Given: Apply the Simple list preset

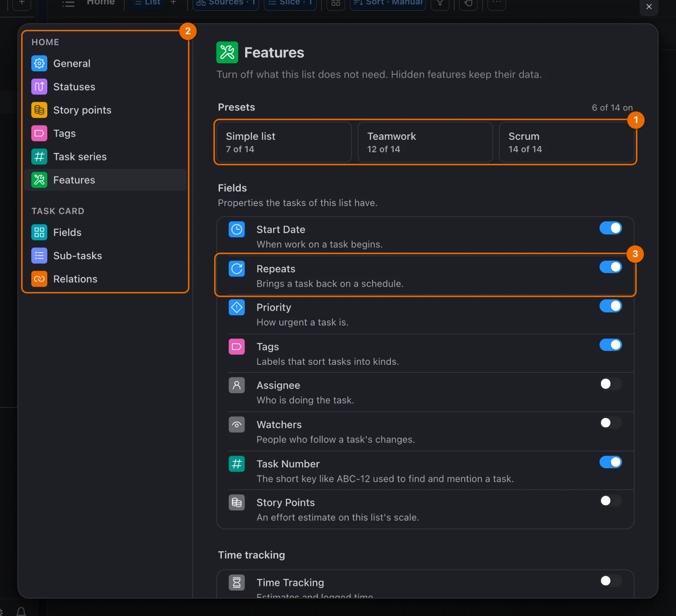Looking at the screenshot, I should (284, 142).
